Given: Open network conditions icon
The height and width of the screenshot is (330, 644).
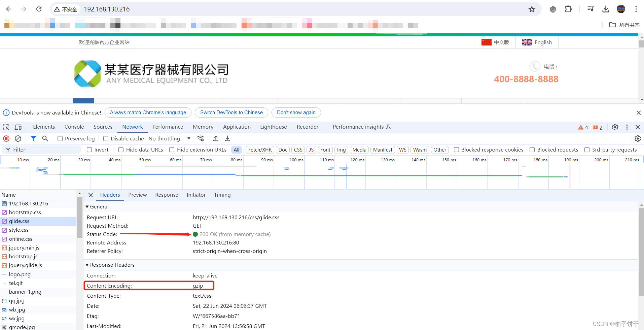Looking at the screenshot, I should pyautogui.click(x=201, y=138).
